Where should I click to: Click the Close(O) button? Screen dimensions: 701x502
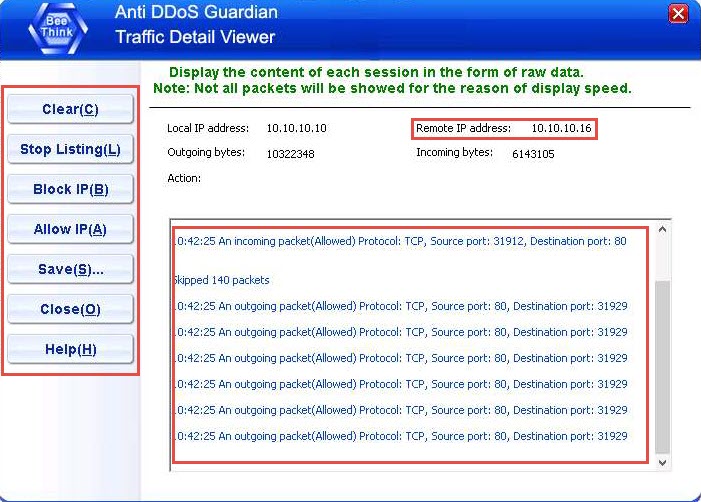click(x=71, y=309)
